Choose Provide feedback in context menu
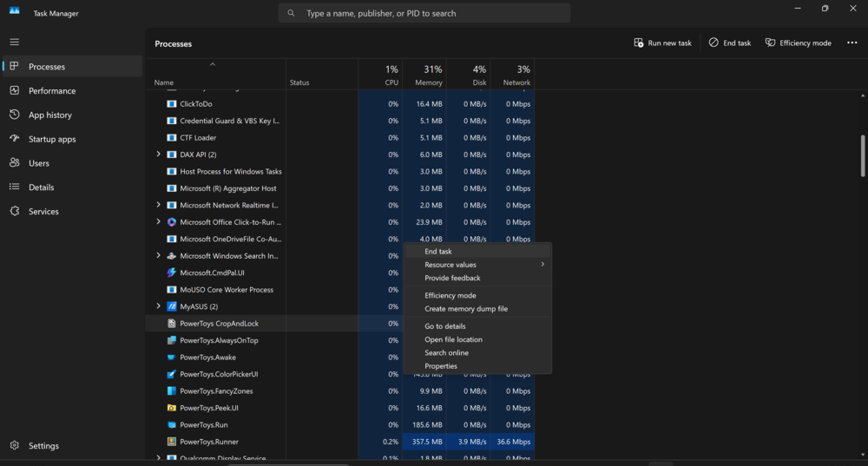The width and height of the screenshot is (868, 466). tap(478, 278)
